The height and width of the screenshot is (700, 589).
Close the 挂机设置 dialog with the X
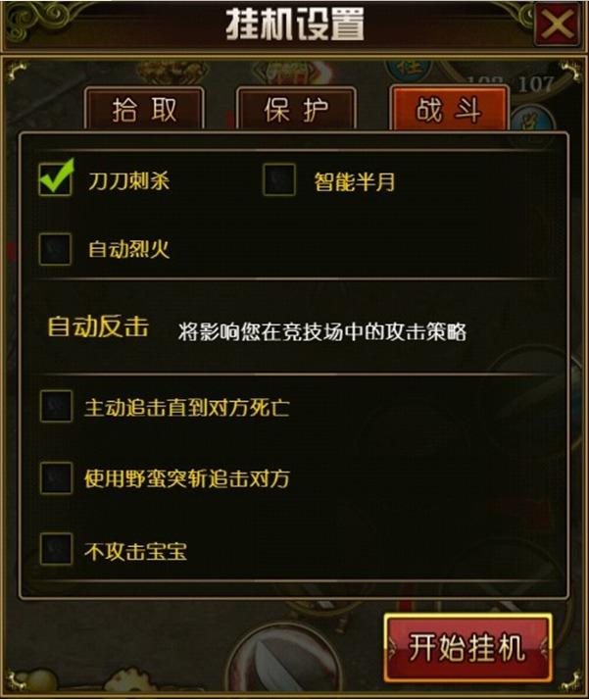pos(558,25)
